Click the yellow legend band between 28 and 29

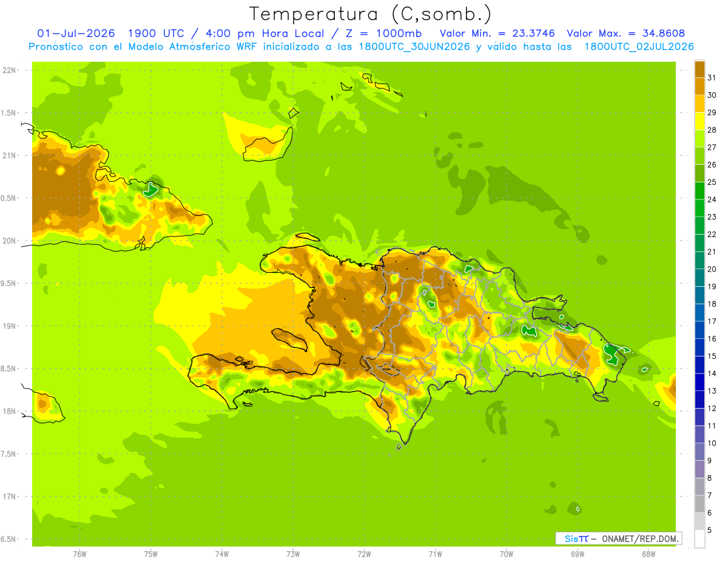(x=699, y=121)
